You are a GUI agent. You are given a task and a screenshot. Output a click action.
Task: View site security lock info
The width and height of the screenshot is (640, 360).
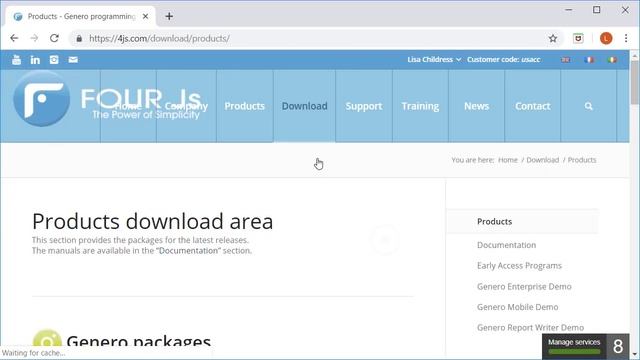pyautogui.click(x=79, y=38)
